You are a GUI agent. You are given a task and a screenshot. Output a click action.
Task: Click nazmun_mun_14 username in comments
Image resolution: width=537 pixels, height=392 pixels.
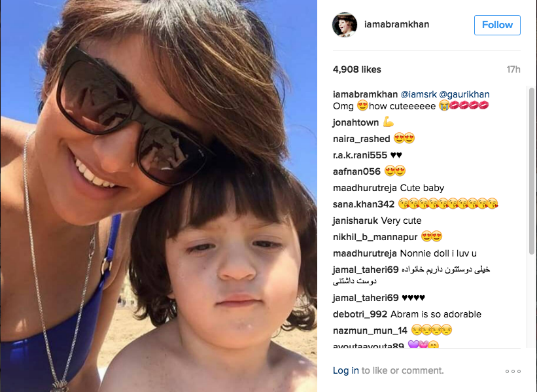370,330
